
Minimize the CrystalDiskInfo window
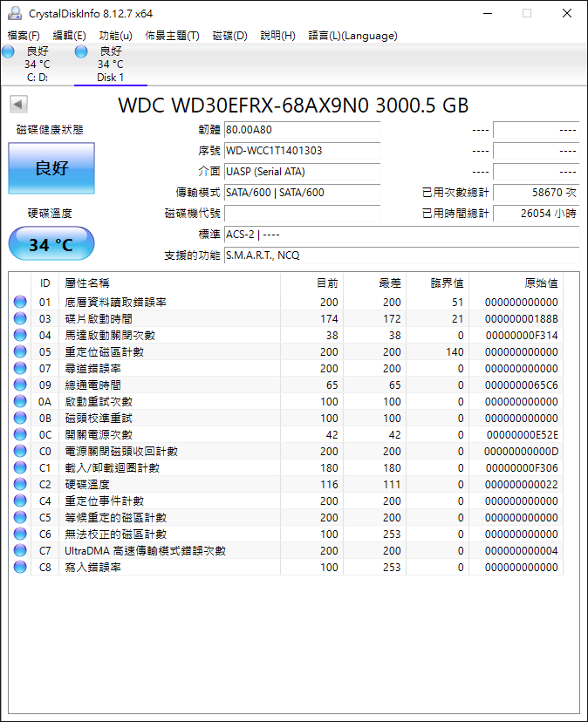(488, 13)
